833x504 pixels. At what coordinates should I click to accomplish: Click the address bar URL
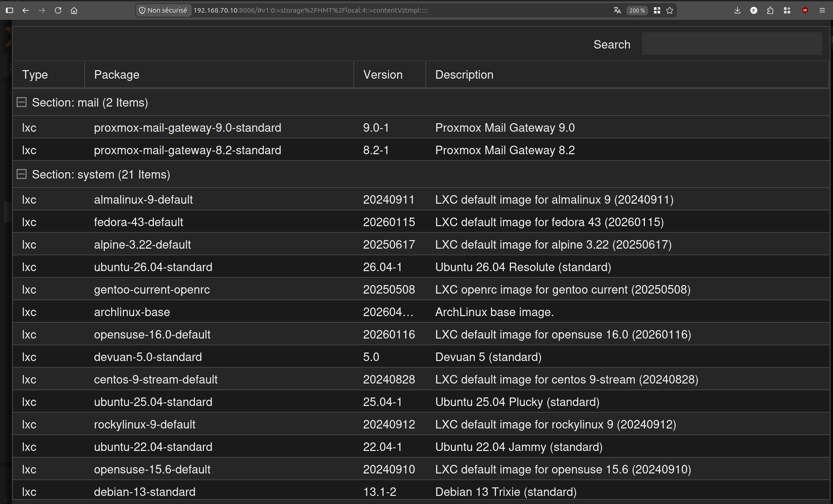[x=311, y=10]
